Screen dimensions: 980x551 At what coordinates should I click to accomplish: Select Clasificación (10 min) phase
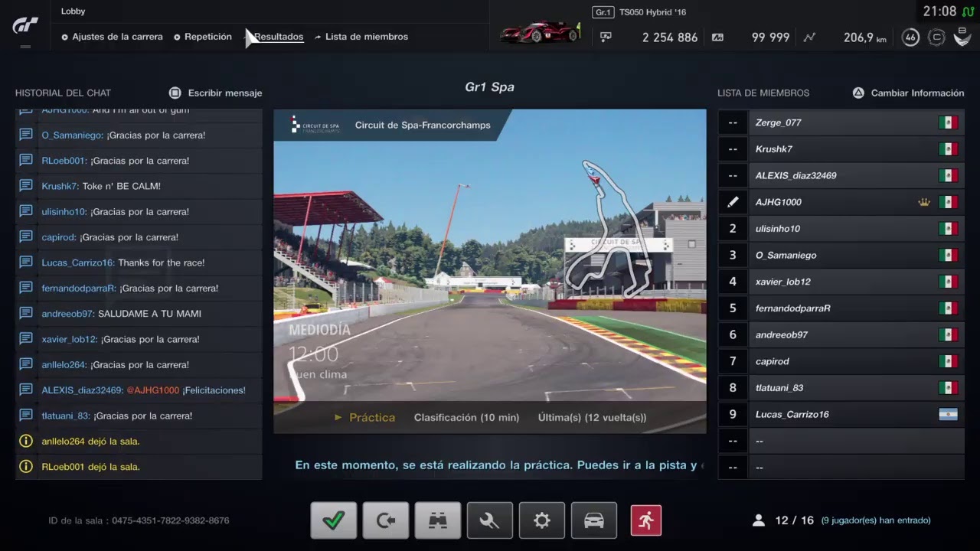click(466, 417)
